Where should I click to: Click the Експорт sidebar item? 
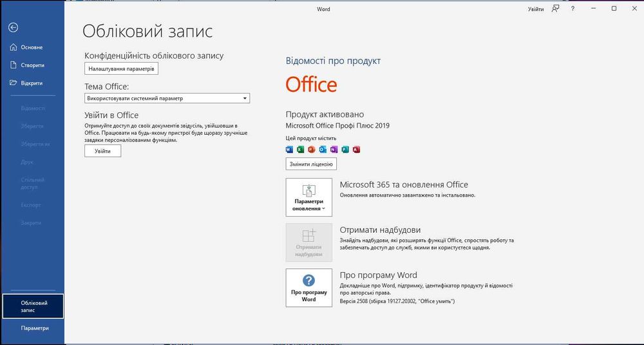point(32,205)
